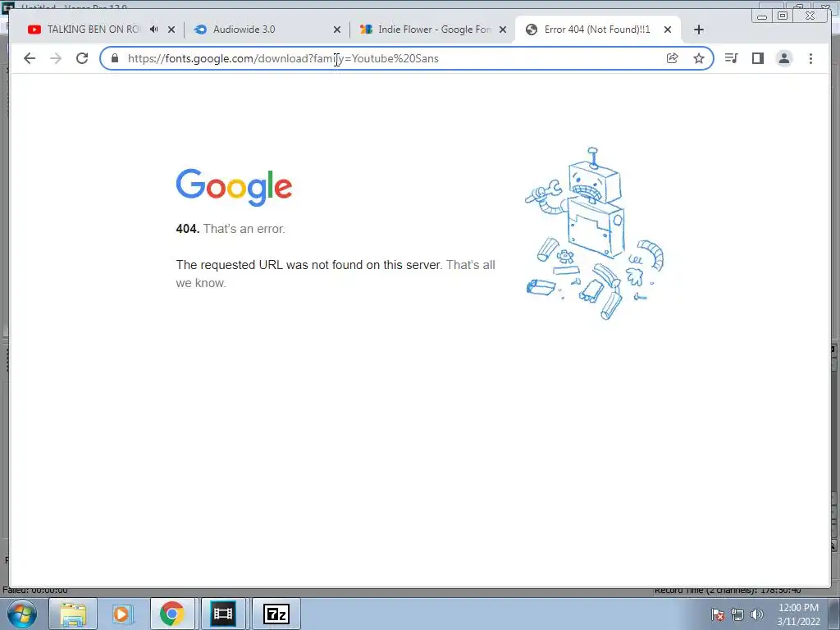840x630 pixels.
Task: Open the Chrome three-dot menu
Action: (x=810, y=58)
